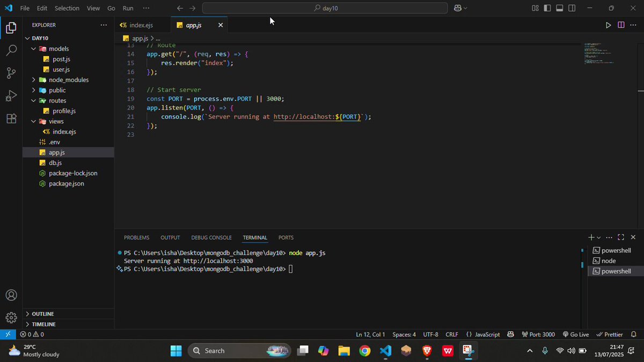Open the new terminal launch profile dropdown
This screenshot has width=644, height=362.
coord(599,237)
